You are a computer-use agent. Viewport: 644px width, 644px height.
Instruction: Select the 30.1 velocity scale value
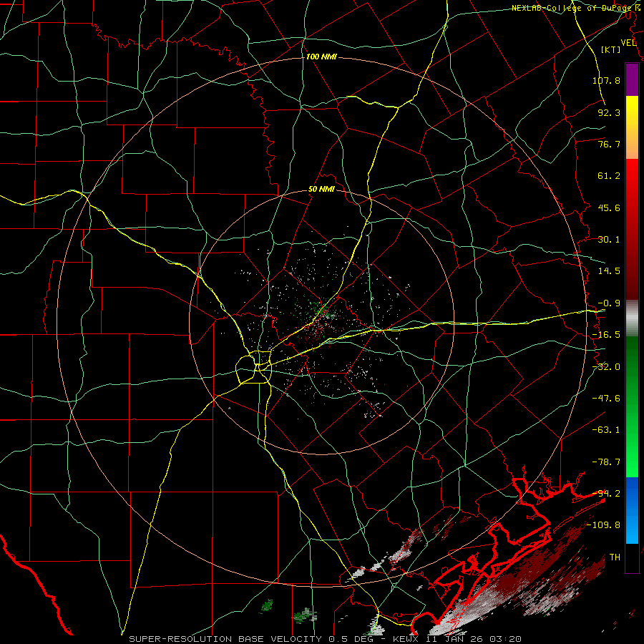pos(609,240)
